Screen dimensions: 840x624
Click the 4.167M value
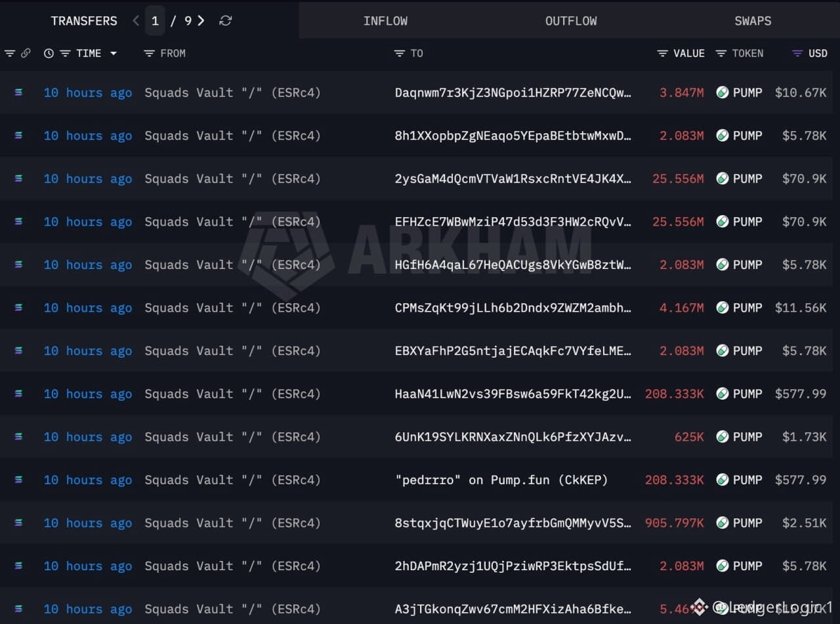point(682,308)
